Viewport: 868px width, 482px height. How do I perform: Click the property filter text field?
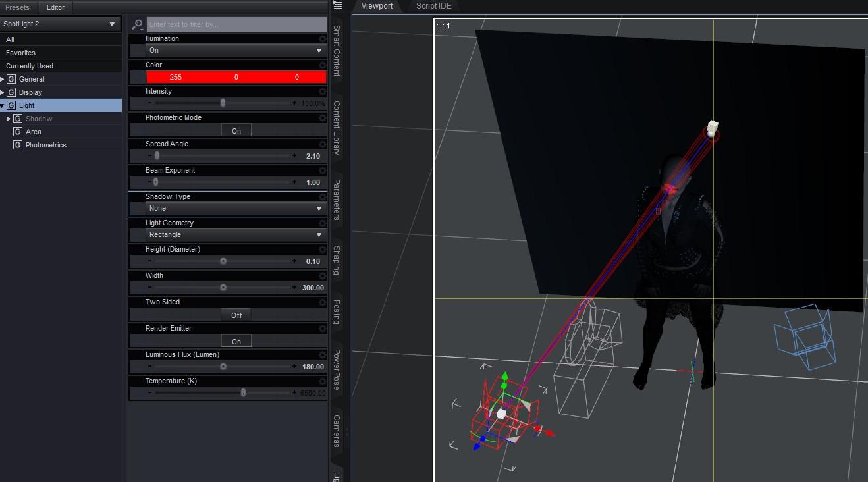pos(236,24)
